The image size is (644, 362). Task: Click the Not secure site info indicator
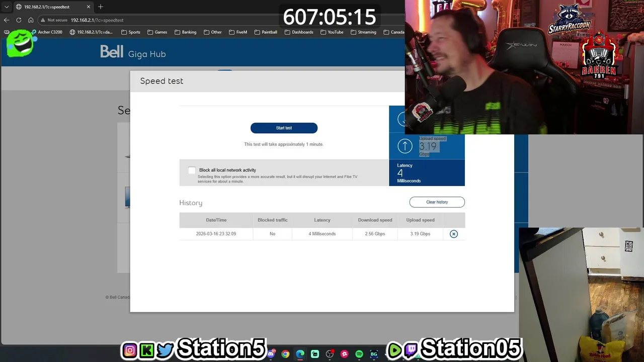53,20
